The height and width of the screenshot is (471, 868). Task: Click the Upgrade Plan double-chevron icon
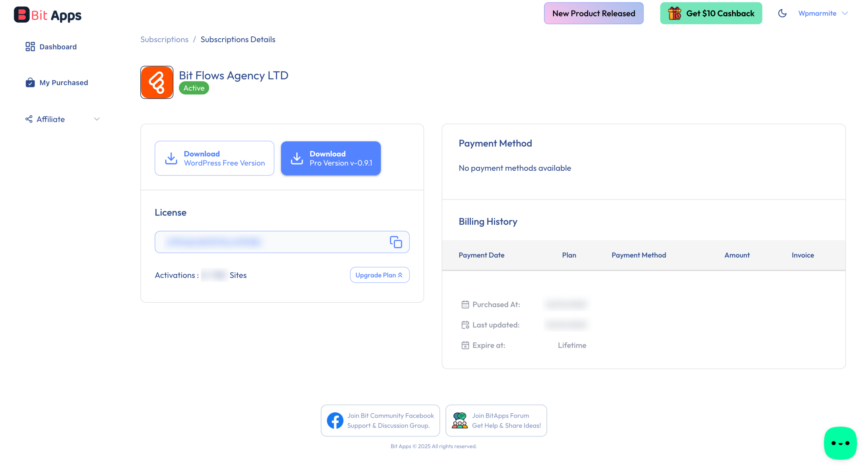coord(400,275)
